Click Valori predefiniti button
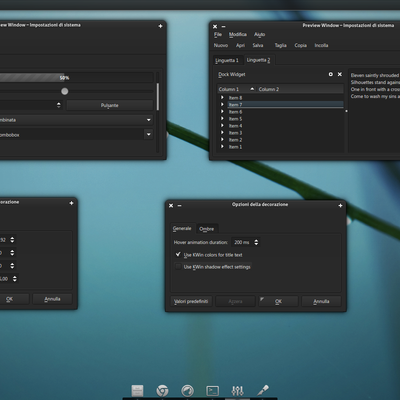 (x=191, y=301)
